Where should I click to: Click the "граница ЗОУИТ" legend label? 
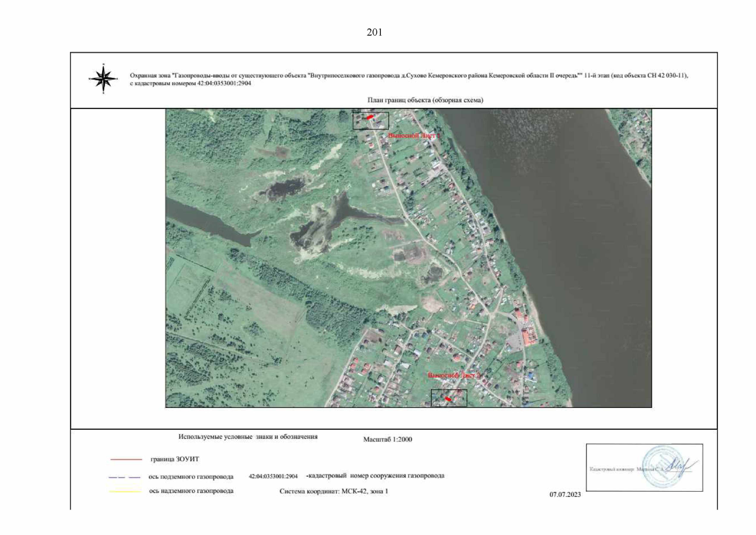[175, 459]
